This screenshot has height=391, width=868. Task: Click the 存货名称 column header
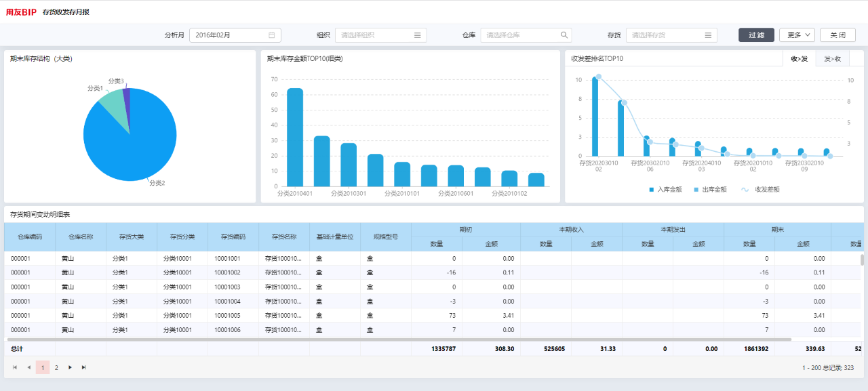pyautogui.click(x=284, y=236)
